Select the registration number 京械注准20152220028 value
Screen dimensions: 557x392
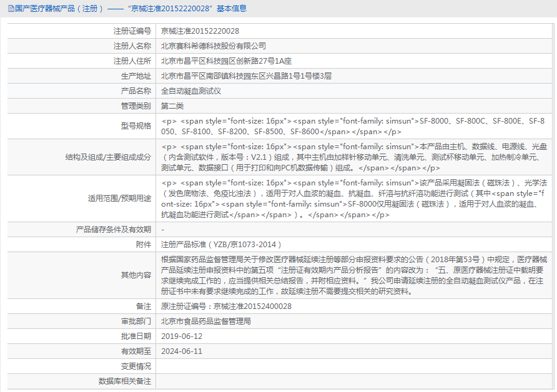[x=200, y=31]
